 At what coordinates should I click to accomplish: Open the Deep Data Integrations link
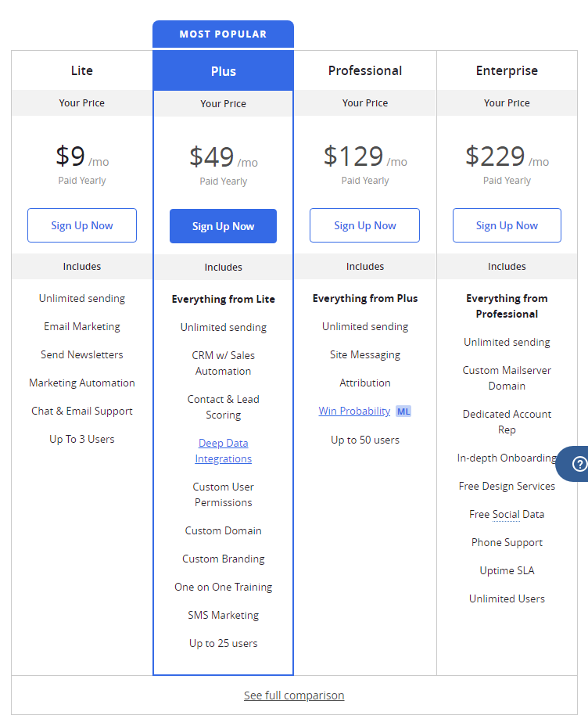(x=224, y=451)
